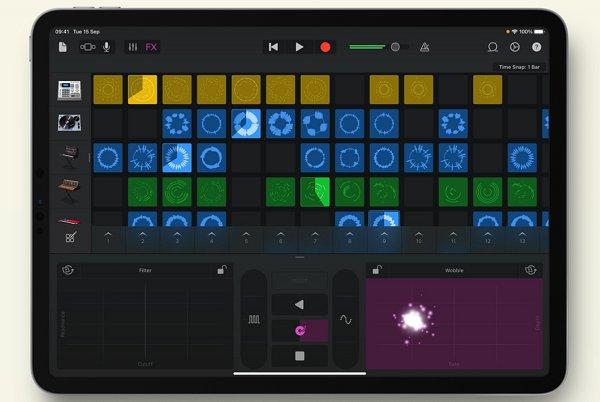Tap the blue turntable cell in column 11
Viewport: 600px width, 402px height.
[453, 124]
